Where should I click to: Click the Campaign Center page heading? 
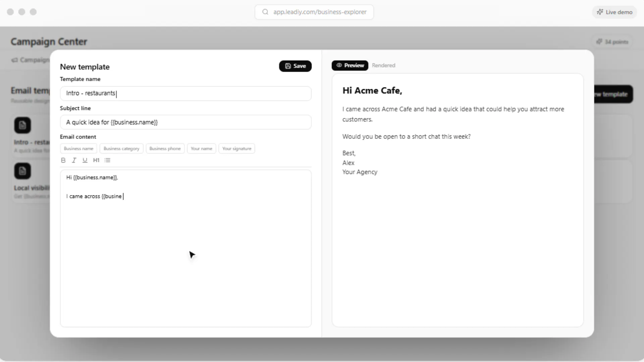(x=49, y=42)
